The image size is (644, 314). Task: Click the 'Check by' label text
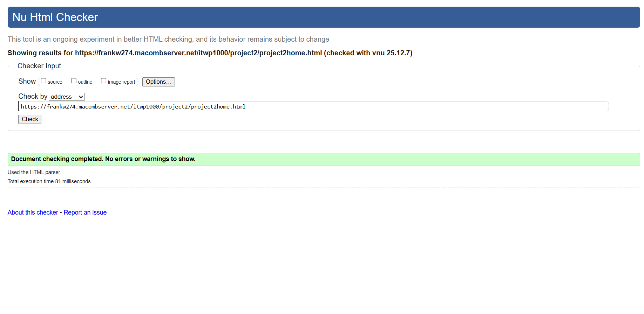pyautogui.click(x=33, y=97)
